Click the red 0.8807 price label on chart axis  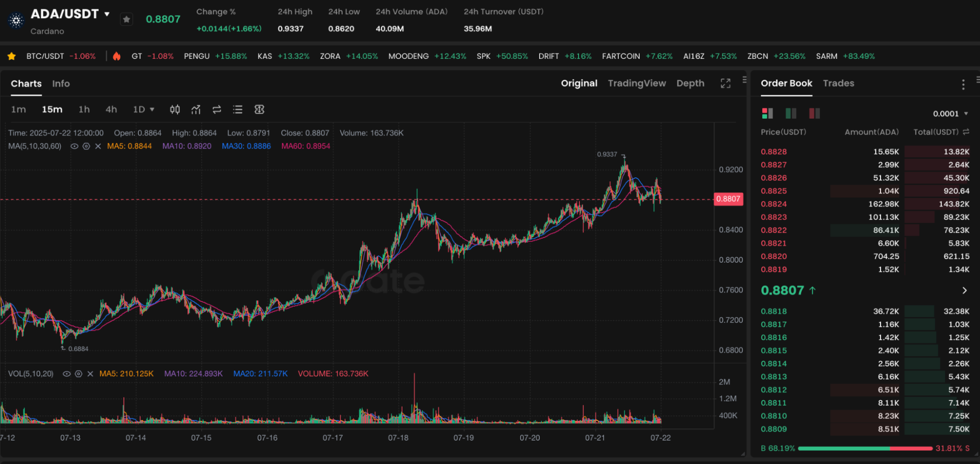click(x=728, y=199)
